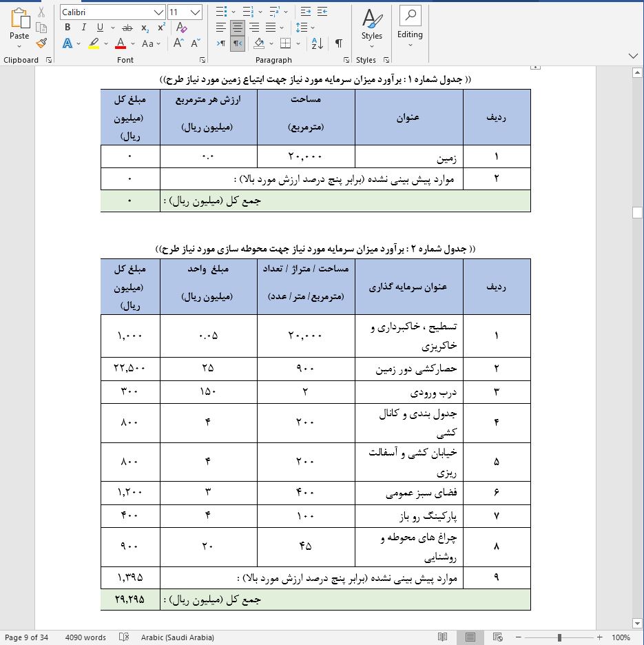Open Font dialog launcher
The image size is (644, 645).
pyautogui.click(x=202, y=60)
